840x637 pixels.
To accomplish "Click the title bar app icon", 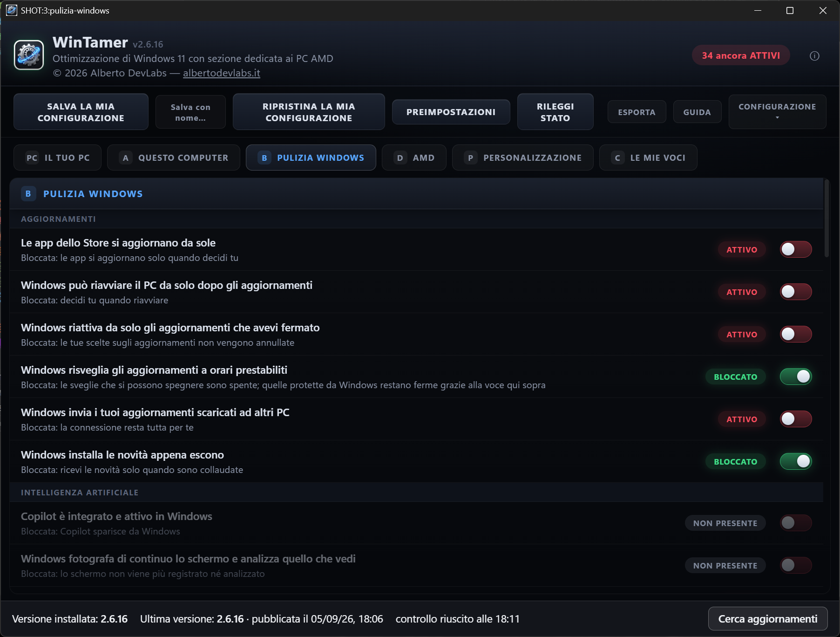I will tap(11, 10).
